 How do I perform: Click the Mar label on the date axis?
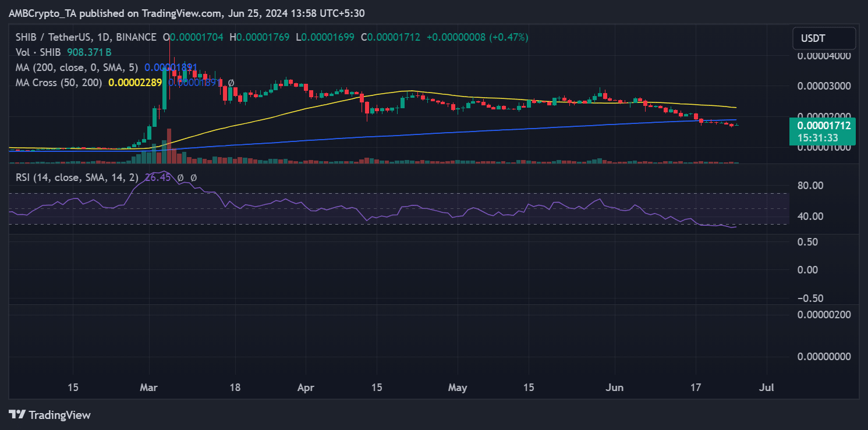(149, 388)
